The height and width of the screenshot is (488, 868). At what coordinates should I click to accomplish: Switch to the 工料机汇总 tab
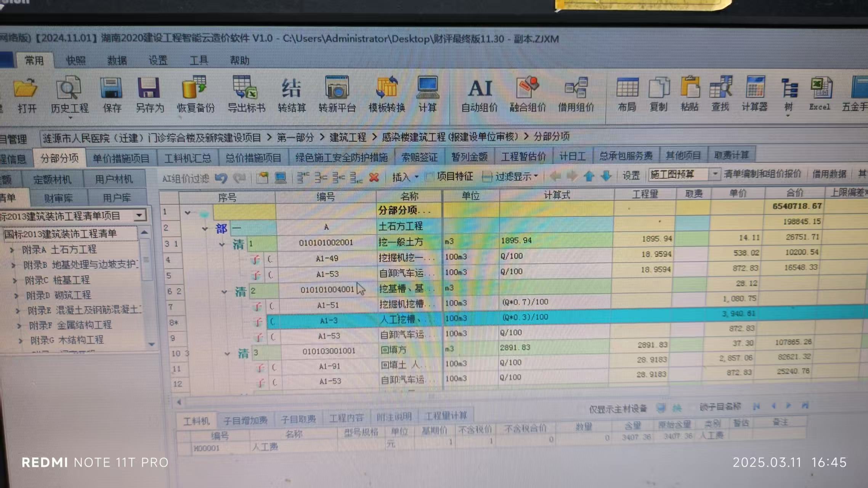(x=188, y=158)
